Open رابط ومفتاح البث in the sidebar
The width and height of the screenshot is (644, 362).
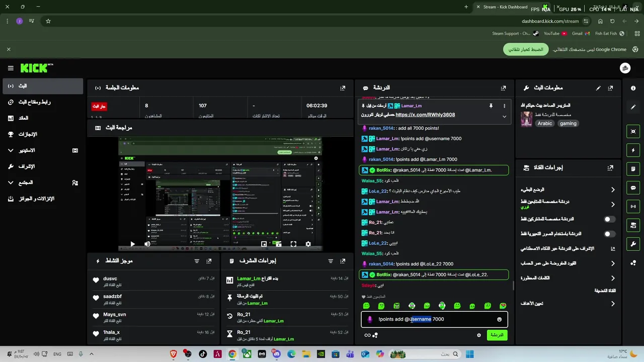pos(43,102)
